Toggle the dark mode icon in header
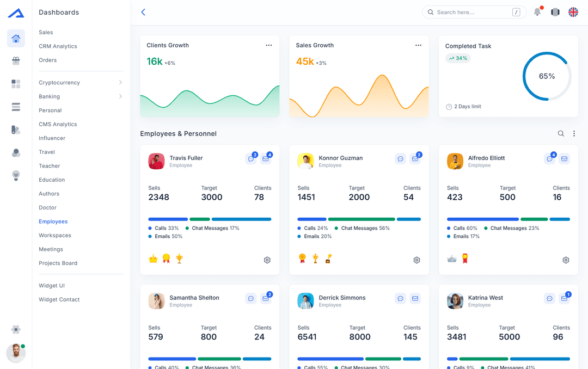Viewport: 588px width, 369px height. click(555, 12)
